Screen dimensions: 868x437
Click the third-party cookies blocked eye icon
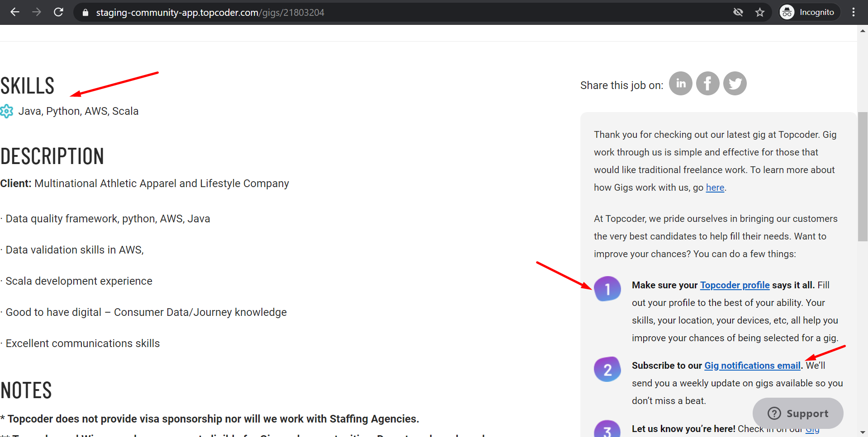pyautogui.click(x=738, y=12)
